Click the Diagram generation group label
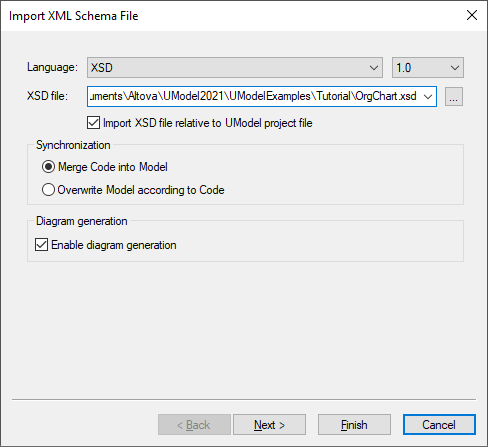The image size is (488, 447). click(82, 221)
